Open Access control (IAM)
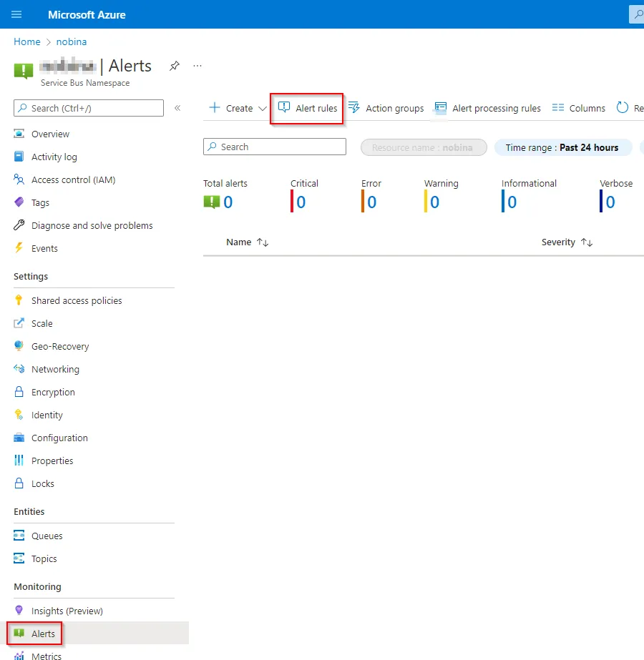 (73, 179)
